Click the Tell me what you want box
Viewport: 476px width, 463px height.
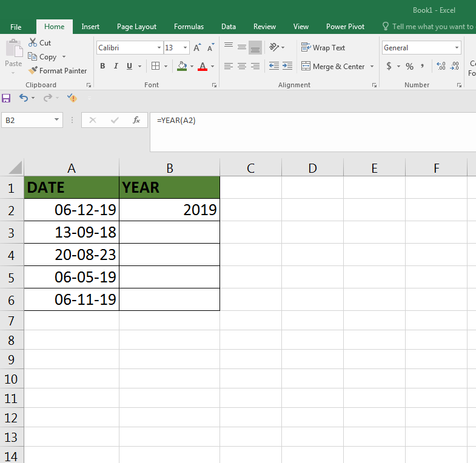[x=429, y=27]
